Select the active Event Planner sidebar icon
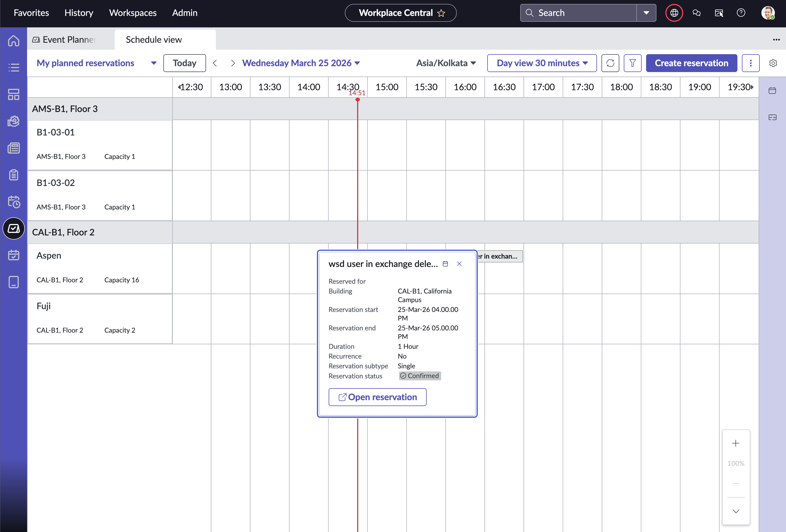The height and width of the screenshot is (532, 786). [13, 228]
